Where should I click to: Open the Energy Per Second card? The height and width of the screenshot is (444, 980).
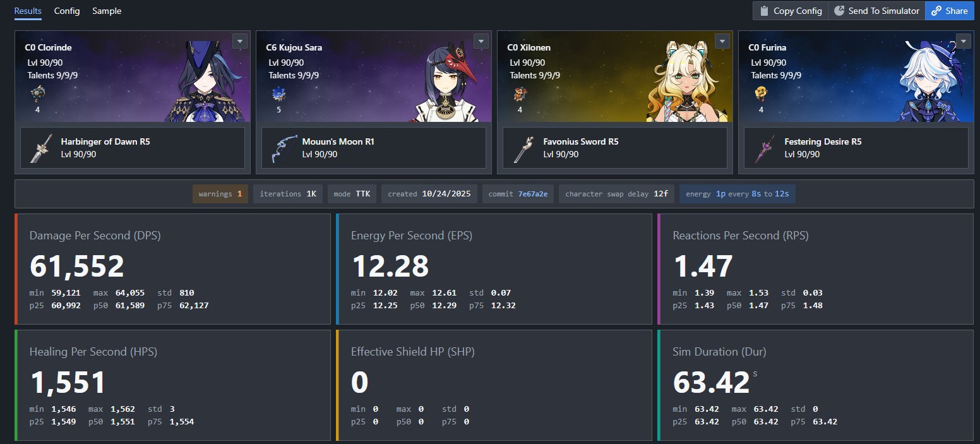pos(494,269)
